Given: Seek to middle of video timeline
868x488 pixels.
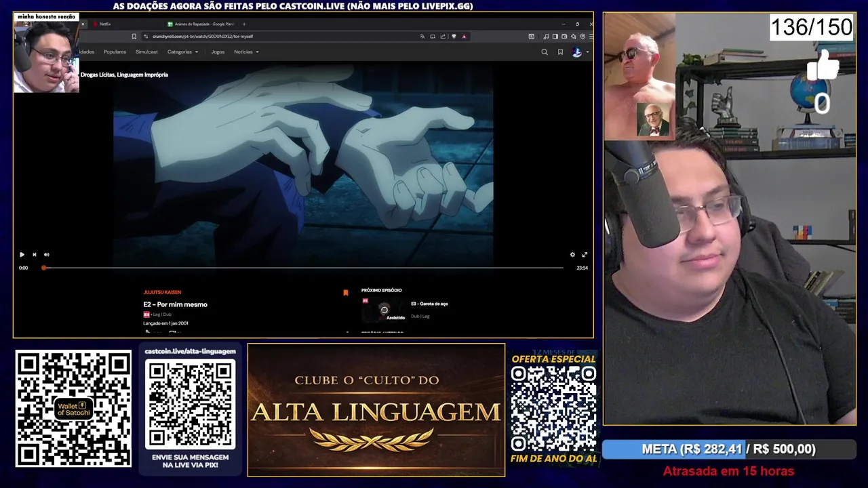Looking at the screenshot, I should coord(303,268).
